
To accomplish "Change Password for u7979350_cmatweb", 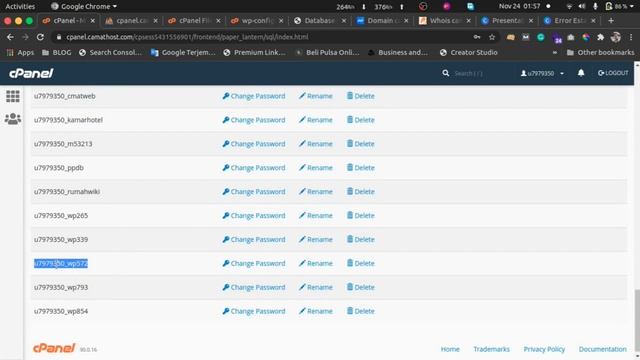I will coord(253,96).
